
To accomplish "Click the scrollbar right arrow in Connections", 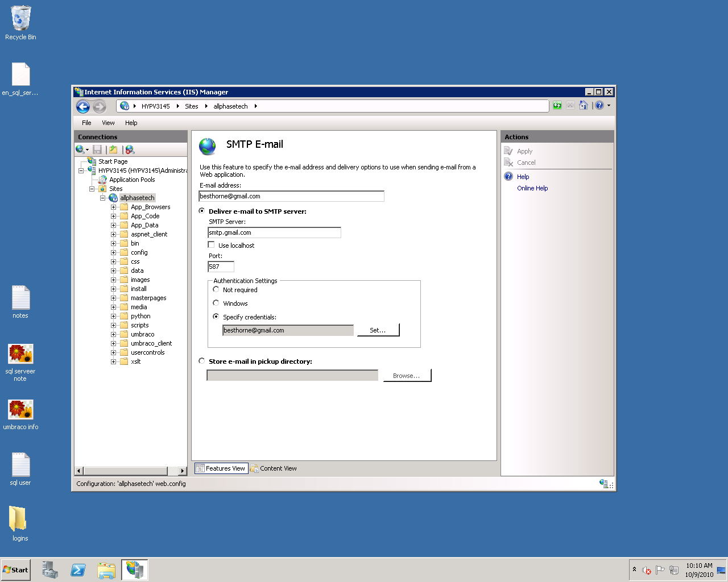I will click(182, 471).
